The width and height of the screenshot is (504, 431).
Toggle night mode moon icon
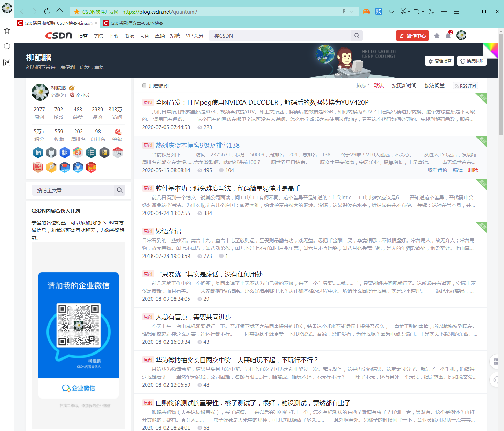(x=431, y=12)
